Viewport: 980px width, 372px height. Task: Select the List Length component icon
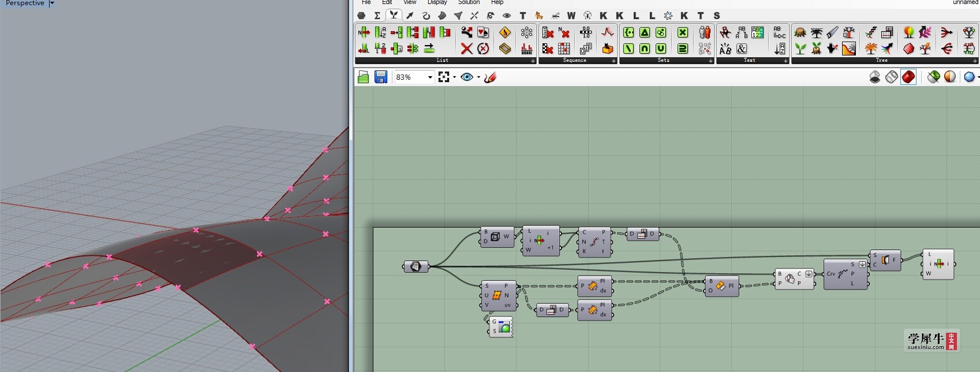tap(364, 49)
